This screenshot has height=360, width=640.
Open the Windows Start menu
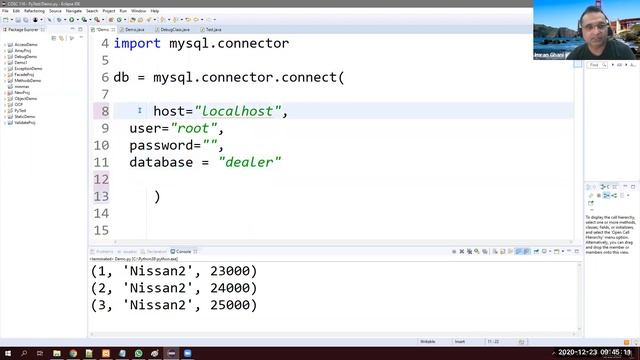[7, 353]
